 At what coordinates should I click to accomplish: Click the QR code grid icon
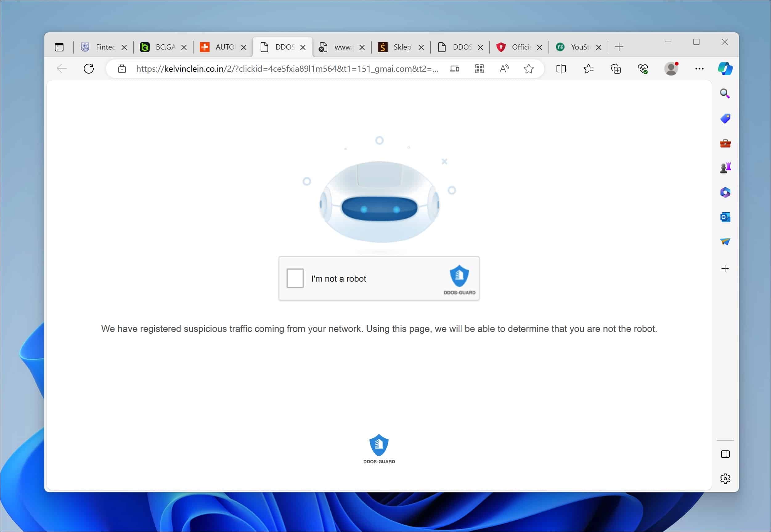tap(479, 69)
